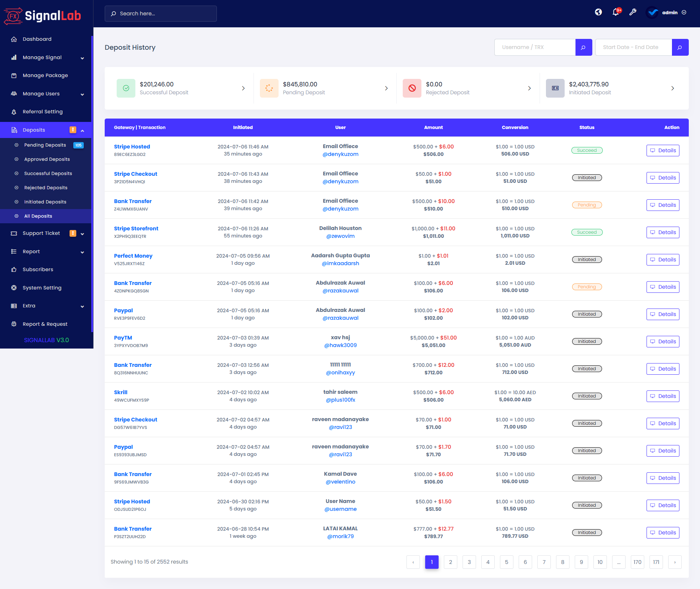Expand the Manage Users menu
This screenshot has height=589, width=700.
[x=41, y=93]
